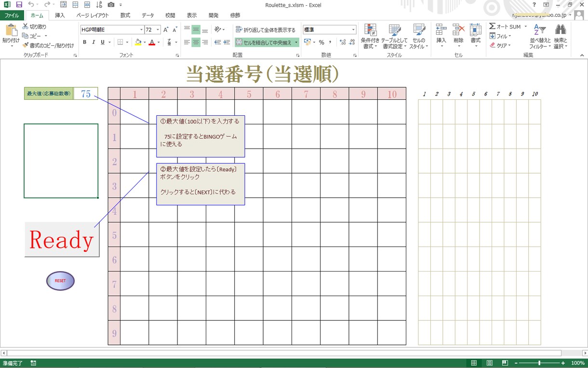Toggle Italic formatting
Image resolution: width=588 pixels, height=368 pixels.
pos(94,42)
